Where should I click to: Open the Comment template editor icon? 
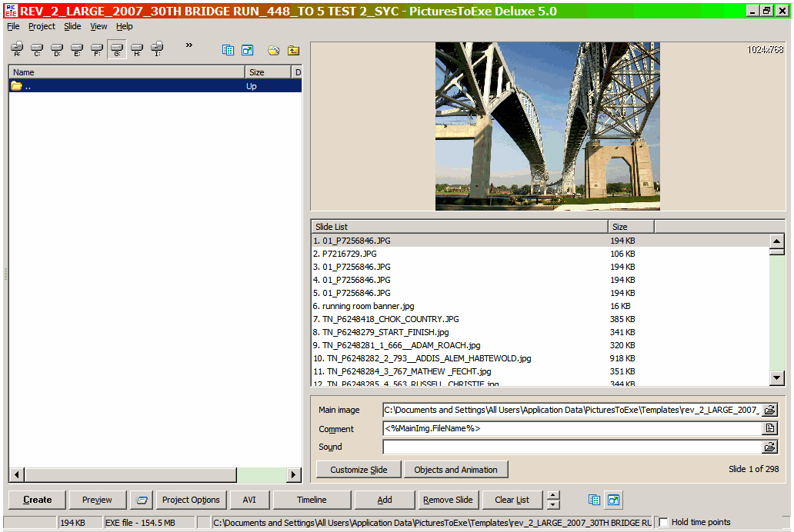pos(769,429)
